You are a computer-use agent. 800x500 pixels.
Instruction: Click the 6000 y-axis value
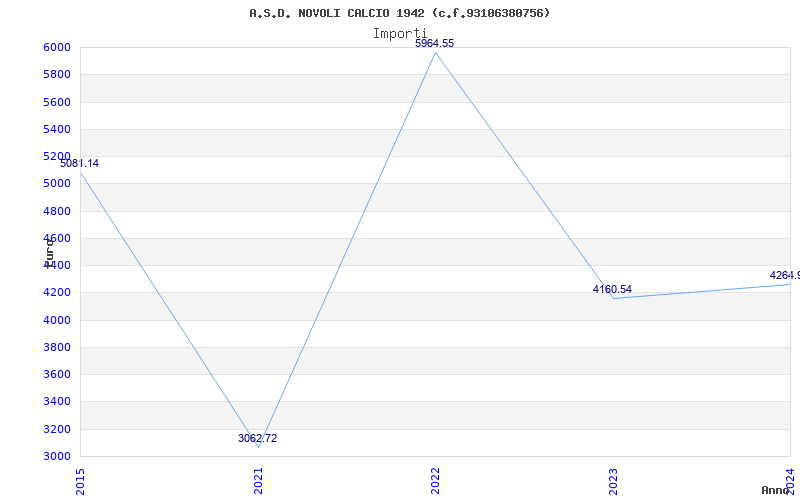click(x=57, y=47)
